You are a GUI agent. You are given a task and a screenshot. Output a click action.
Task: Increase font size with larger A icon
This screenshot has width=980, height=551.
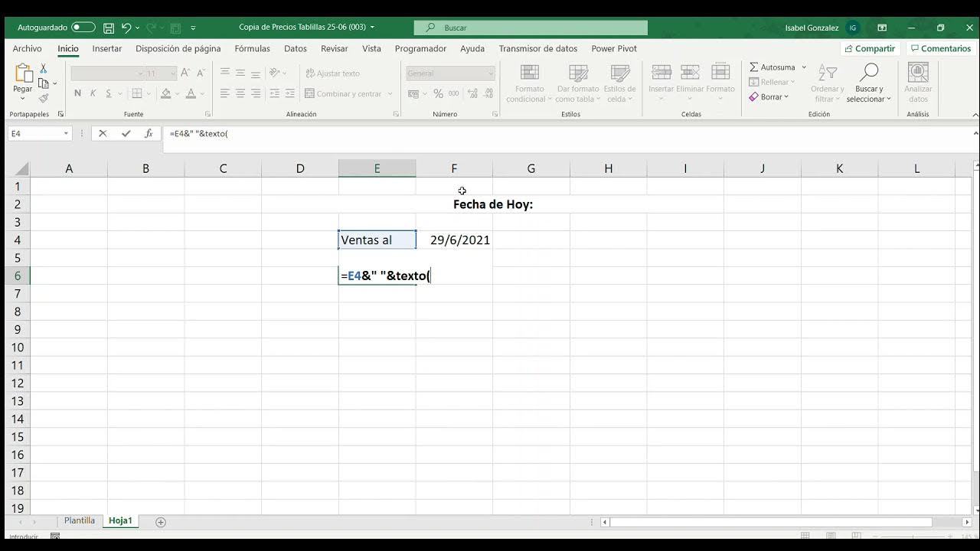tap(186, 73)
